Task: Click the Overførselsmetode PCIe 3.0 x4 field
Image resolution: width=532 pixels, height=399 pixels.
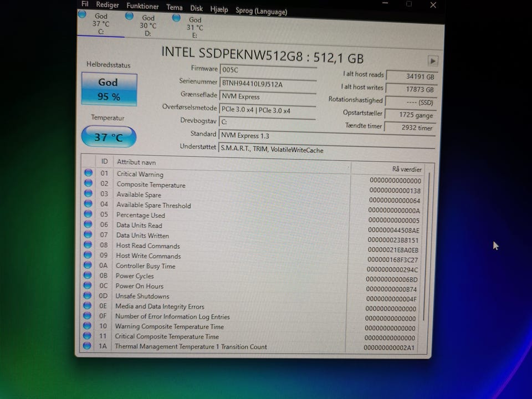Action: click(267, 110)
